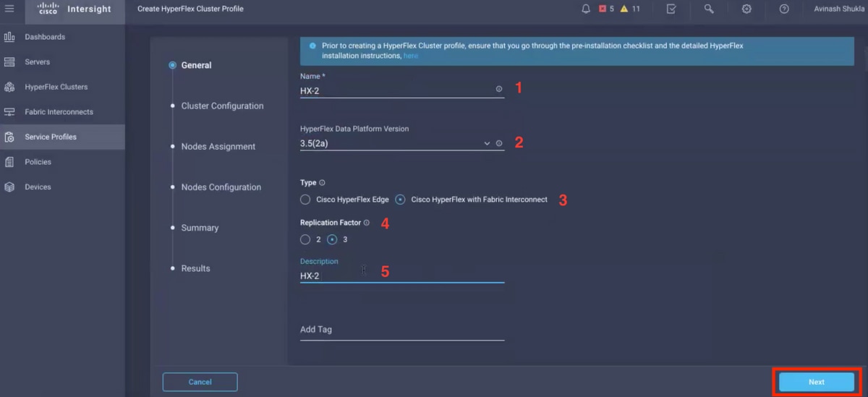Open the 'here' installation instructions link
868x397 pixels.
pyautogui.click(x=411, y=56)
